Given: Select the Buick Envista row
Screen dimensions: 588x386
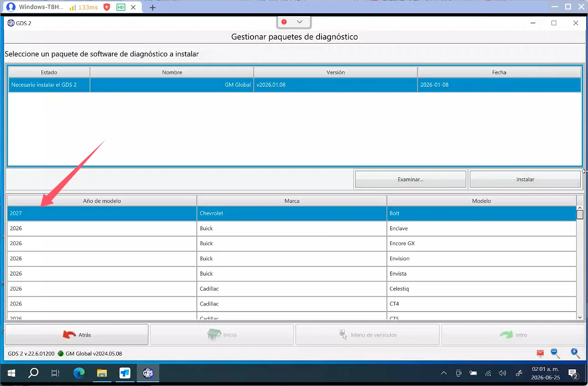Looking at the screenshot, I should coord(292,274).
